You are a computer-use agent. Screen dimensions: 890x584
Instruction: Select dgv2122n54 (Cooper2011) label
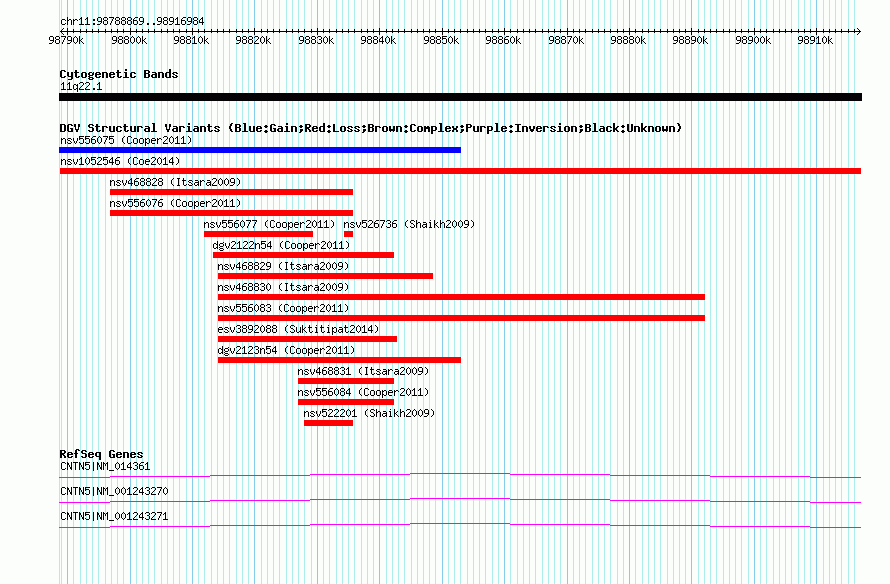[x=281, y=245]
